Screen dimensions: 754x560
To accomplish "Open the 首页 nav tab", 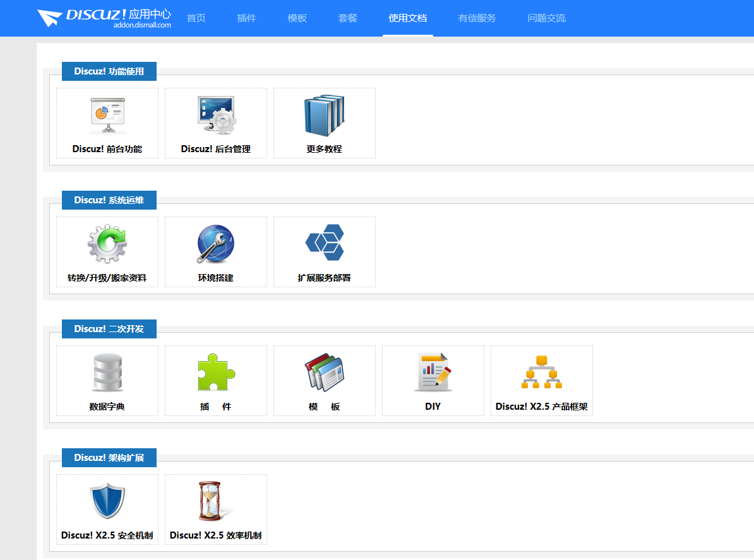I will pyautogui.click(x=196, y=18).
